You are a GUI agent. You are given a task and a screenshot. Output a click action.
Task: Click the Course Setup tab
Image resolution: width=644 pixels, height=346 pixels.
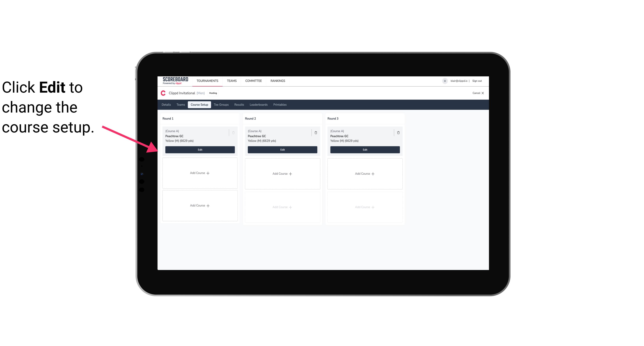tap(199, 104)
